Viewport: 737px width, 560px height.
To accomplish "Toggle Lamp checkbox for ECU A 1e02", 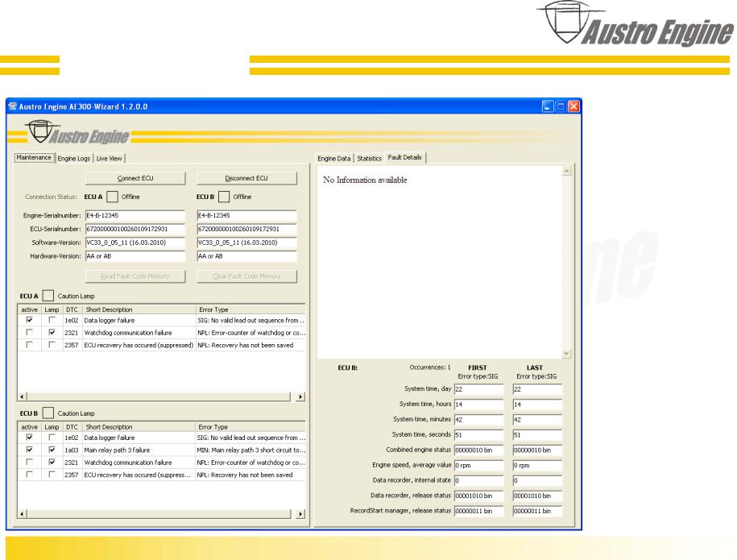I will (52, 320).
